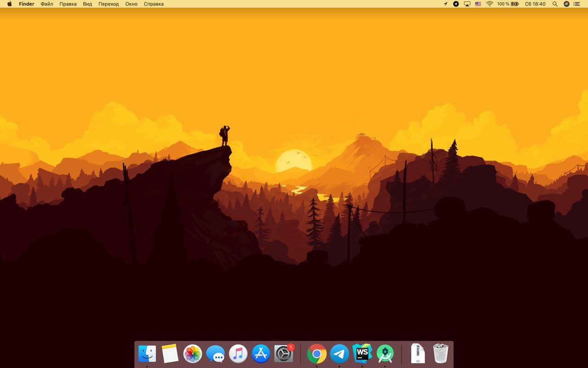The image size is (588, 368).
Task: Show battery status at 100 %
Action: tap(508, 4)
